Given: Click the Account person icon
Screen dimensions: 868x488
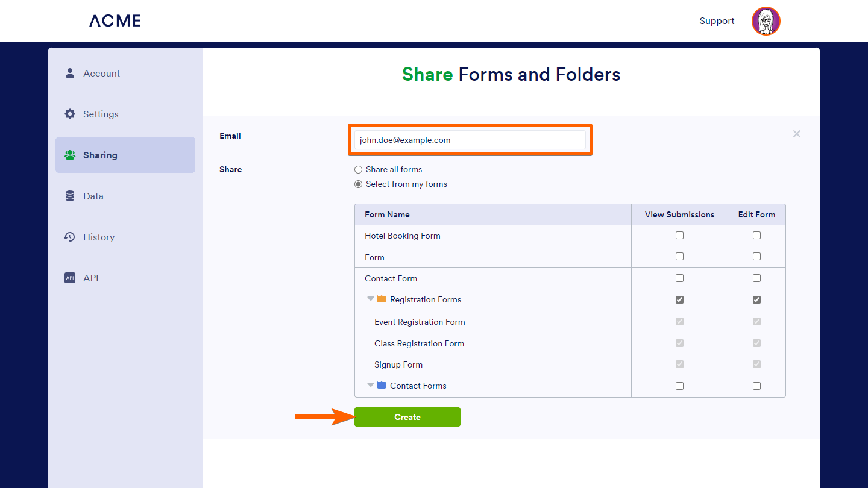Looking at the screenshot, I should coord(70,73).
